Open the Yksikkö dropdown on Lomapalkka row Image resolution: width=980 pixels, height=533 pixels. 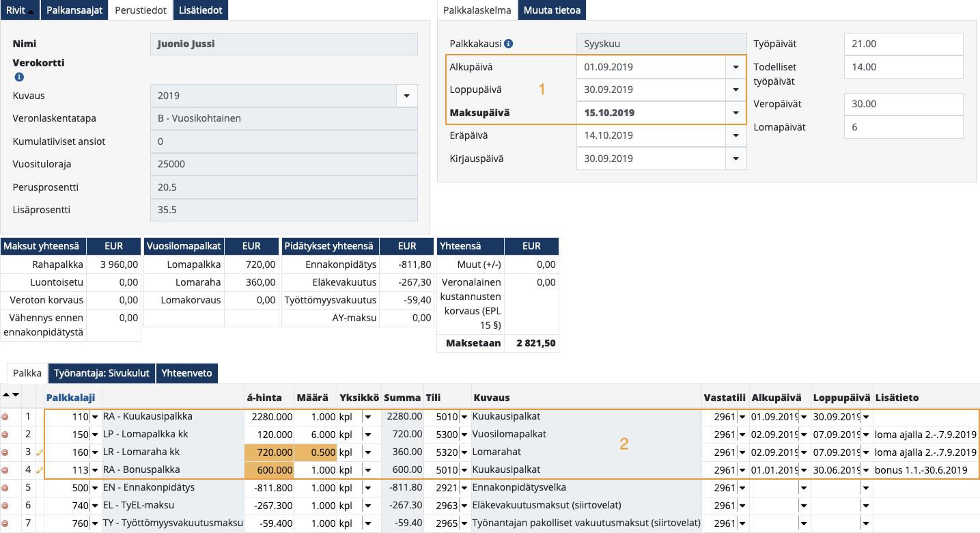(x=368, y=435)
